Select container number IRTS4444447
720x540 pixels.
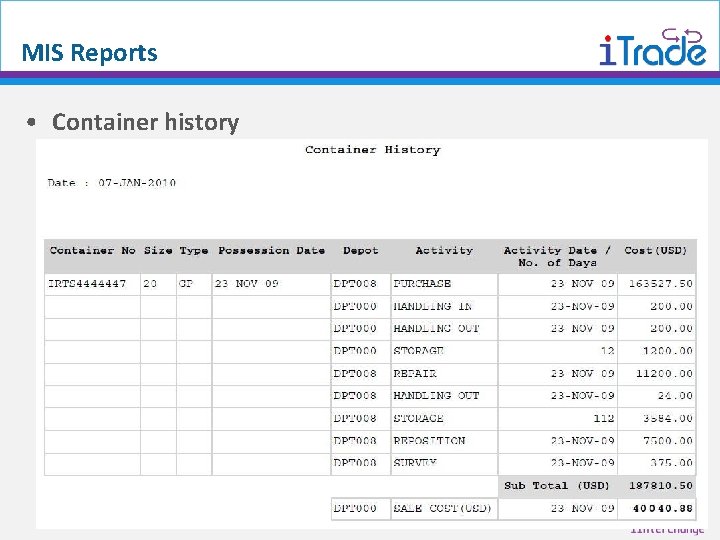tap(87, 284)
